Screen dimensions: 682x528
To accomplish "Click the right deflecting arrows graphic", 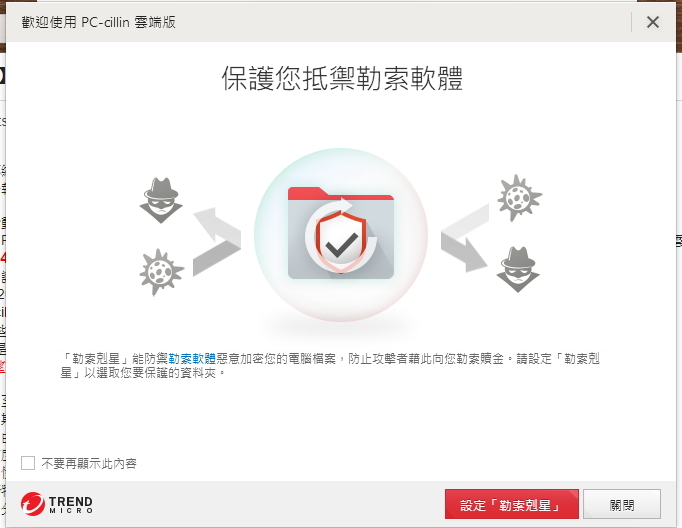I will point(465,238).
